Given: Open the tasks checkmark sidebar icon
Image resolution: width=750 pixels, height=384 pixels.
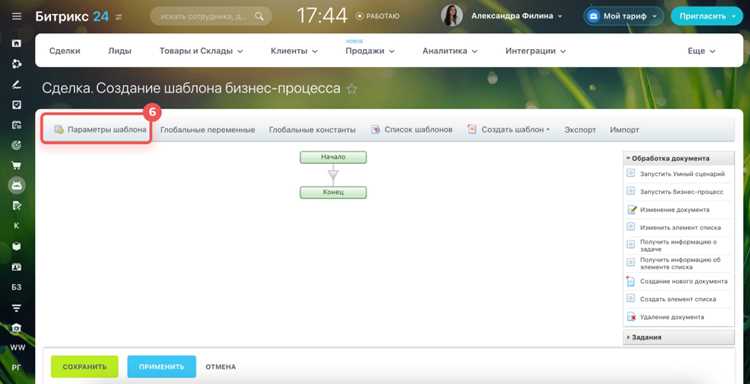Looking at the screenshot, I should (x=17, y=105).
